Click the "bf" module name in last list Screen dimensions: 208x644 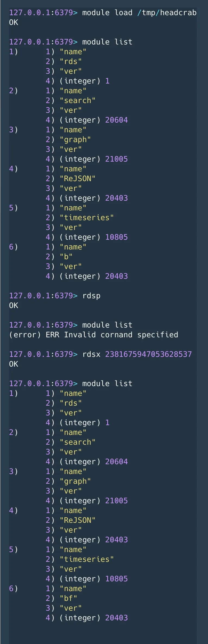[x=68, y=598]
